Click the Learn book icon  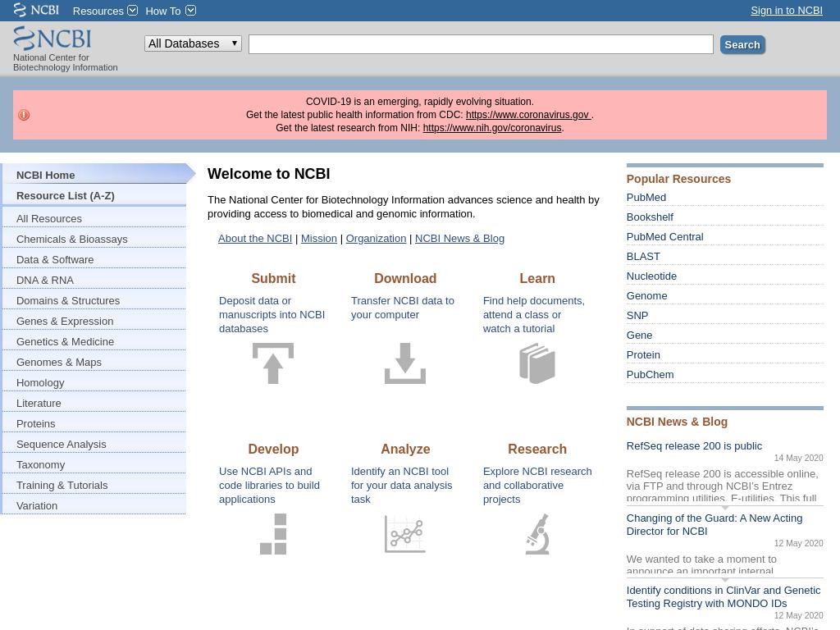(x=537, y=363)
